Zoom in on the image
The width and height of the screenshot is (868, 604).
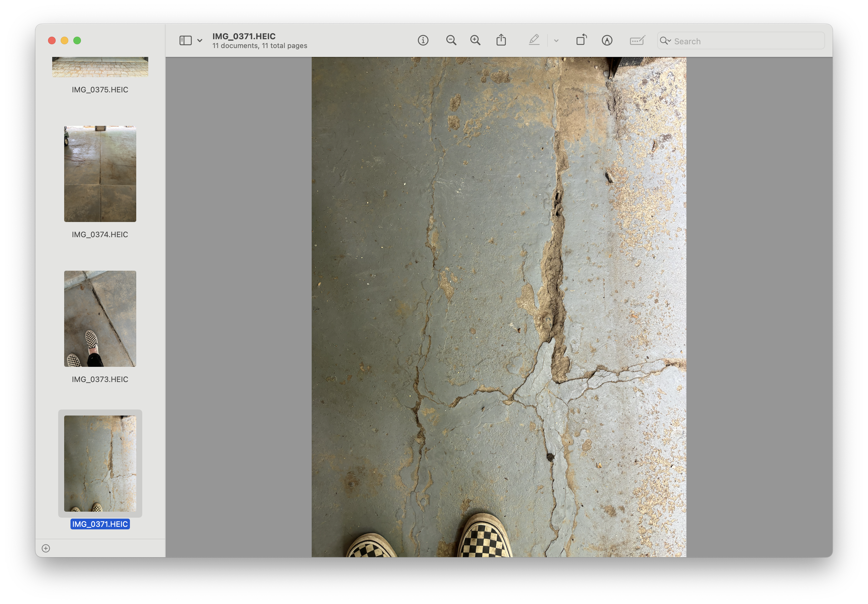point(475,40)
